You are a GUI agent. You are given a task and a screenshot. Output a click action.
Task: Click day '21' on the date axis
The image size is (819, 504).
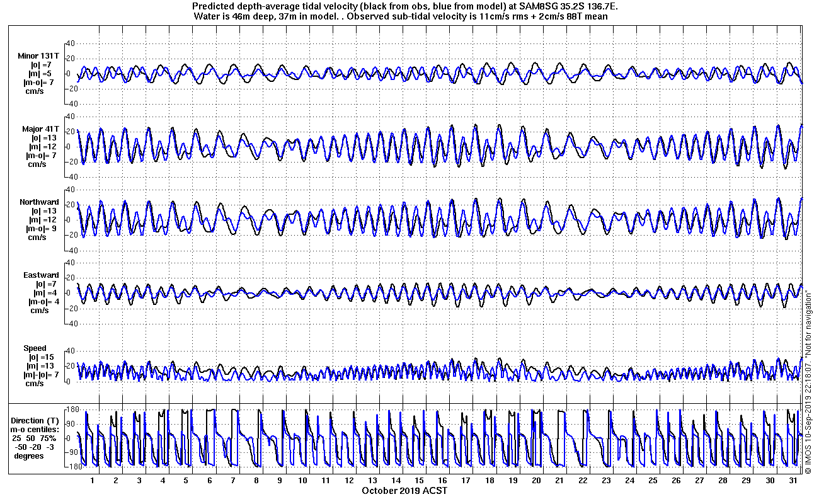[x=559, y=480]
